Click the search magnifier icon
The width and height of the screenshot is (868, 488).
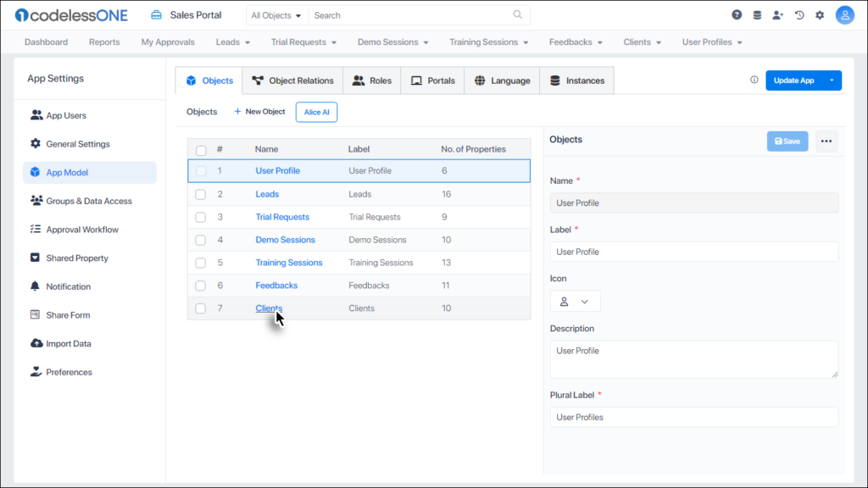point(518,15)
